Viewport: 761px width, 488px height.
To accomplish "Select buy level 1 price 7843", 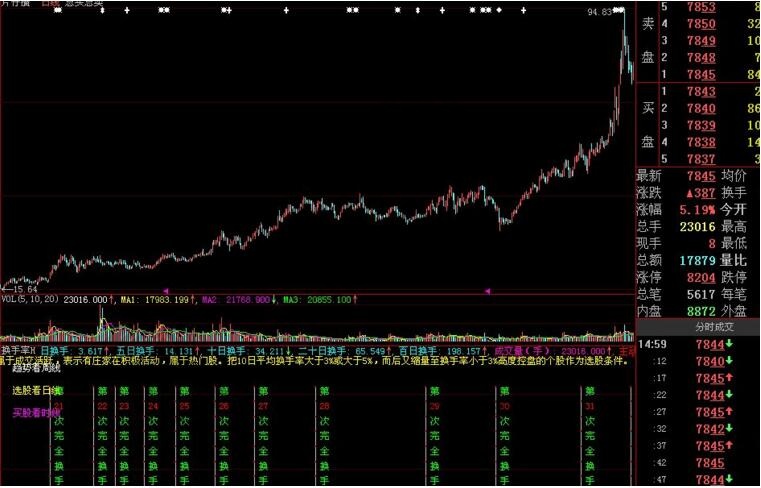I will pyautogui.click(x=700, y=91).
